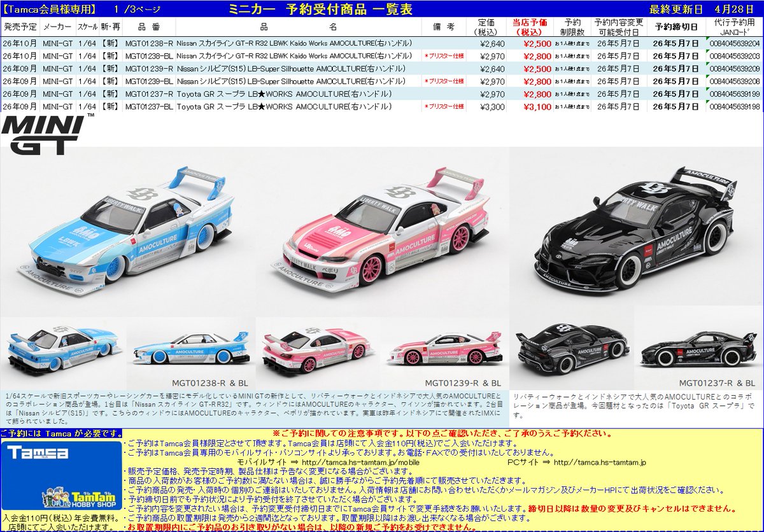The height and width of the screenshot is (532, 764).
Task: Select 代行予約用JANコード column header
Action: (x=734, y=27)
